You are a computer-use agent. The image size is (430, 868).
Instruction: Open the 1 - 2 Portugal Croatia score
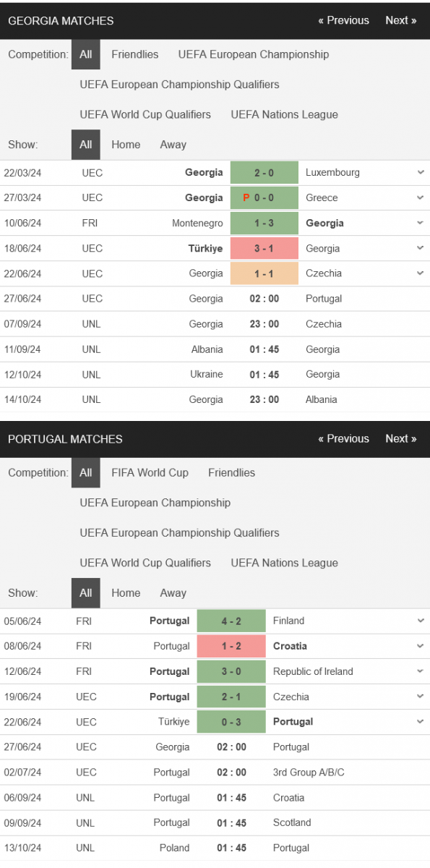(231, 646)
